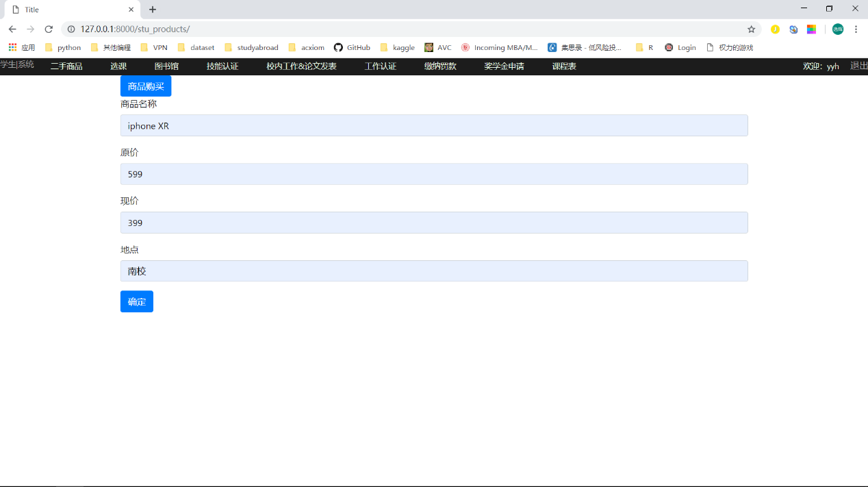Open the 图书馆 menu item
The height and width of the screenshot is (487, 868).
coord(166,66)
